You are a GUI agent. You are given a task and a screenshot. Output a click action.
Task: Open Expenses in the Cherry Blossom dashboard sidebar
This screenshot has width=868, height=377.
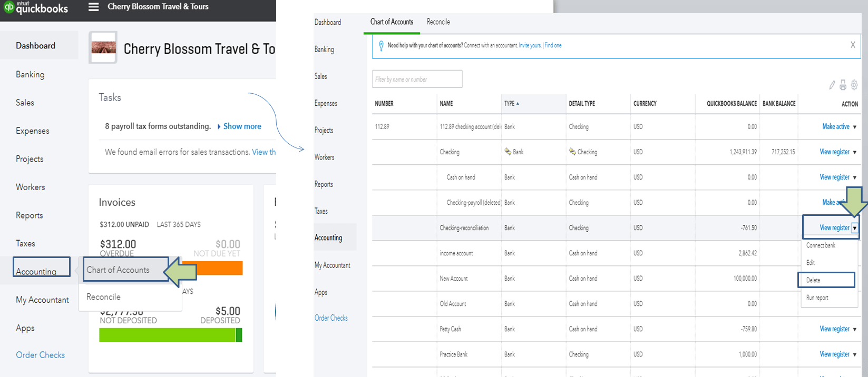tap(32, 131)
